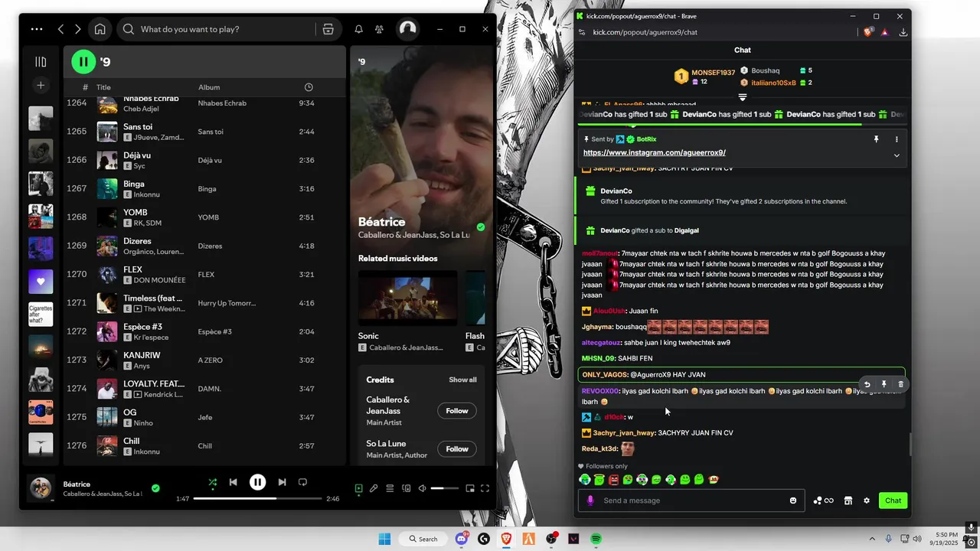This screenshot has width=980, height=551.
Task: Follow So La Lune
Action: [x=457, y=449]
